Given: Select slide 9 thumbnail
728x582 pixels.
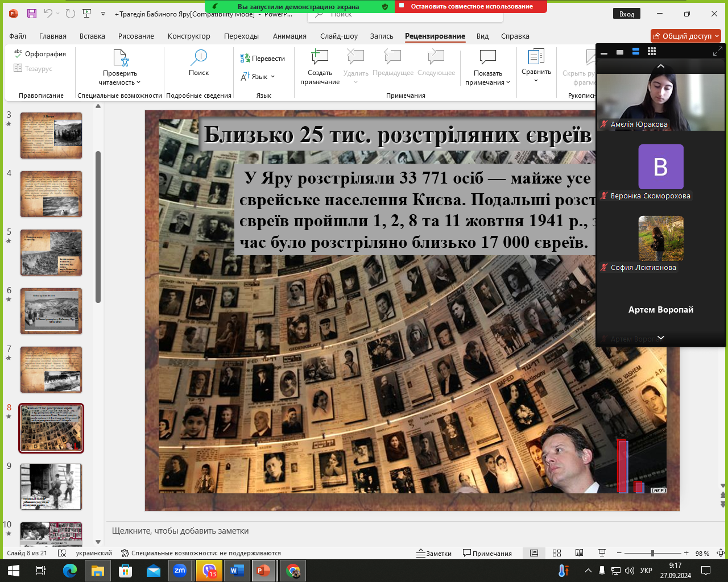Looking at the screenshot, I should [x=51, y=487].
